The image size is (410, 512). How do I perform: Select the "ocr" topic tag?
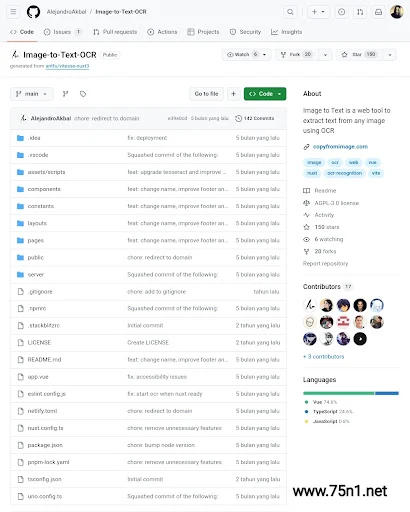[335, 162]
